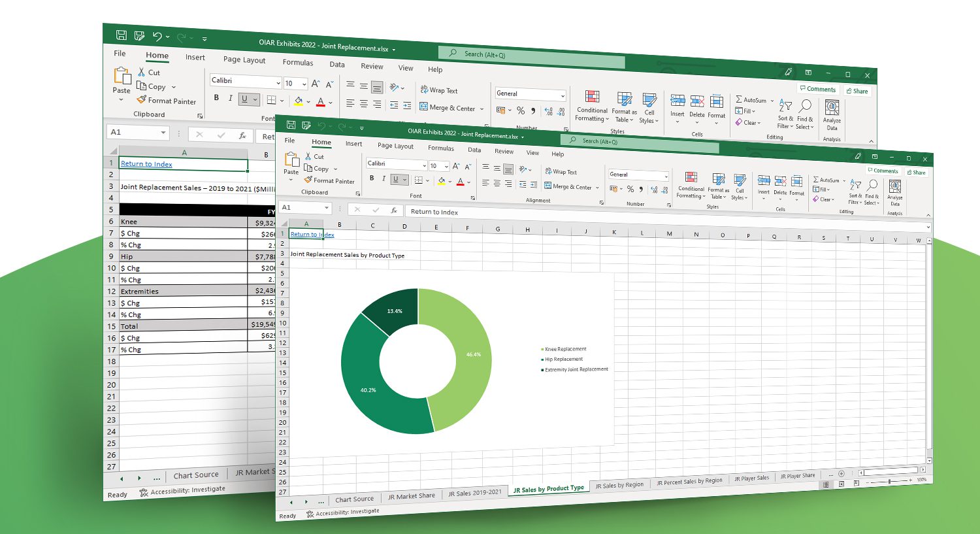Screen dimensions: 980x534
Task: Open Sort & Filter in front window
Action: click(855, 192)
